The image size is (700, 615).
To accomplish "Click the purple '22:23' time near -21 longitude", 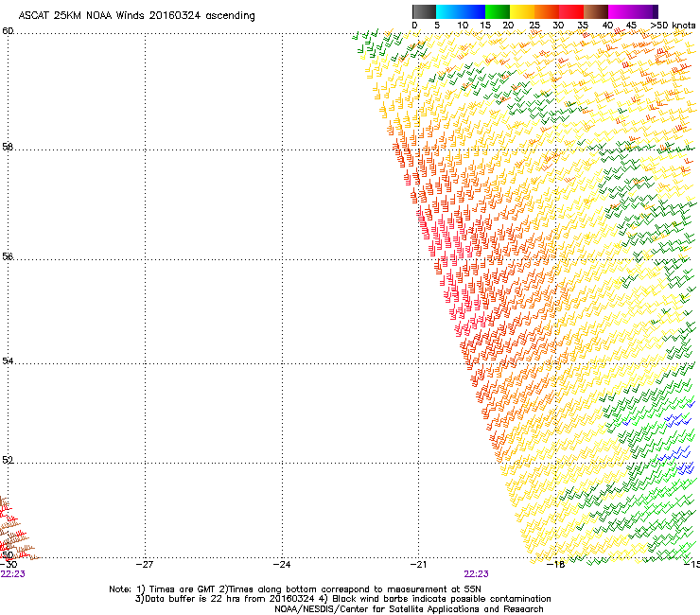I will click(x=476, y=574).
